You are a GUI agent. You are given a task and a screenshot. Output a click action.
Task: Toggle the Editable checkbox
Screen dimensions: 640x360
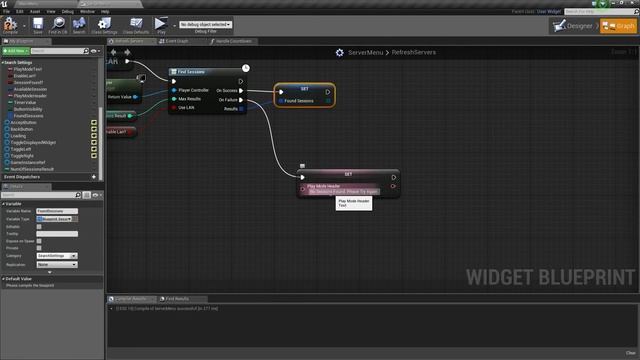point(39,227)
